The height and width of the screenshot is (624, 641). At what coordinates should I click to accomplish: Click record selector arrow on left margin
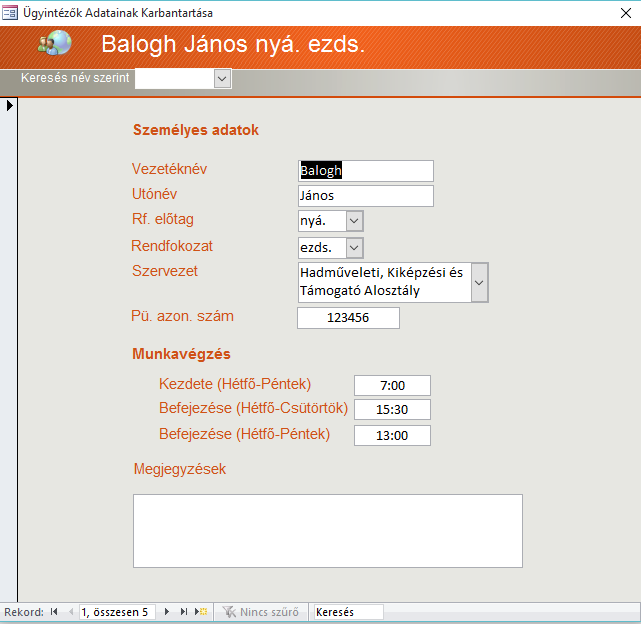(x=9, y=105)
